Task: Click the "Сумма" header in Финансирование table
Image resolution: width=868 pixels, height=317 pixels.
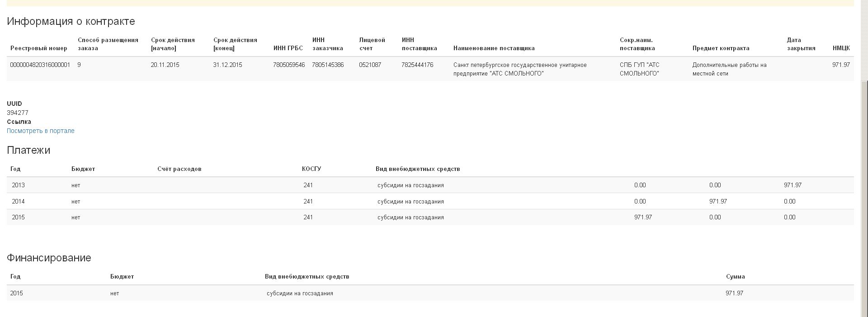Action: [x=735, y=277]
